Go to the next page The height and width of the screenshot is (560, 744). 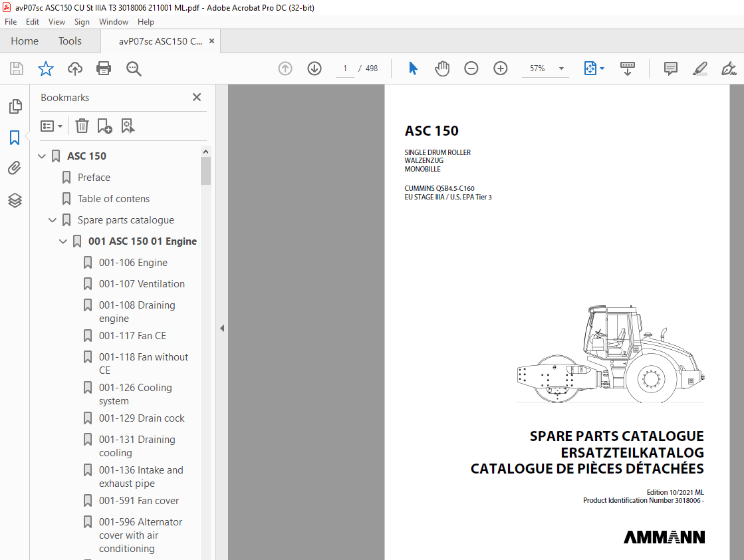(314, 69)
